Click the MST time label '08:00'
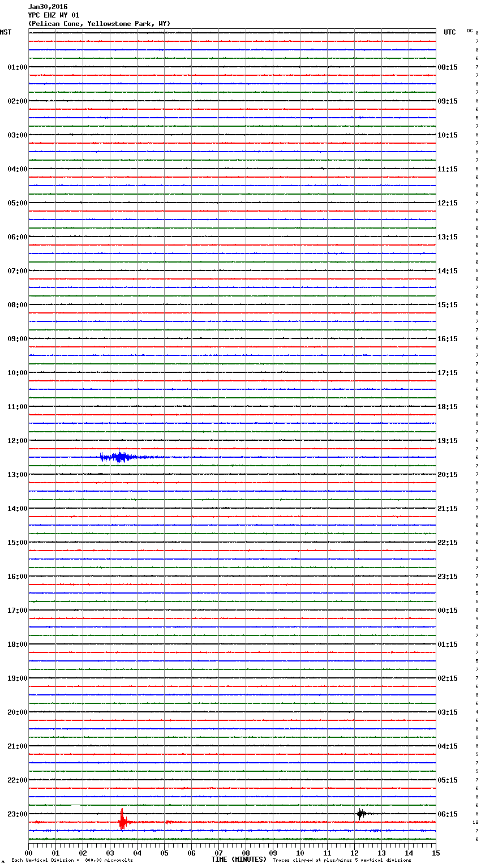This screenshot has height=868, width=481. tap(18, 305)
